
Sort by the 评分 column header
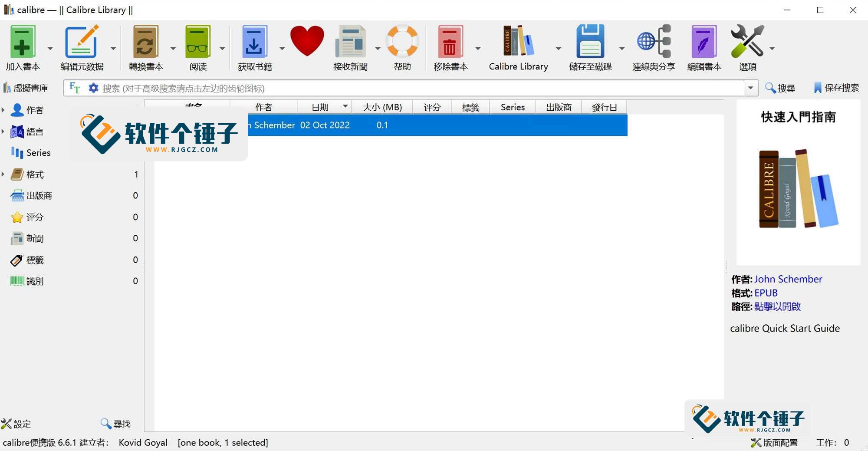[x=432, y=107]
